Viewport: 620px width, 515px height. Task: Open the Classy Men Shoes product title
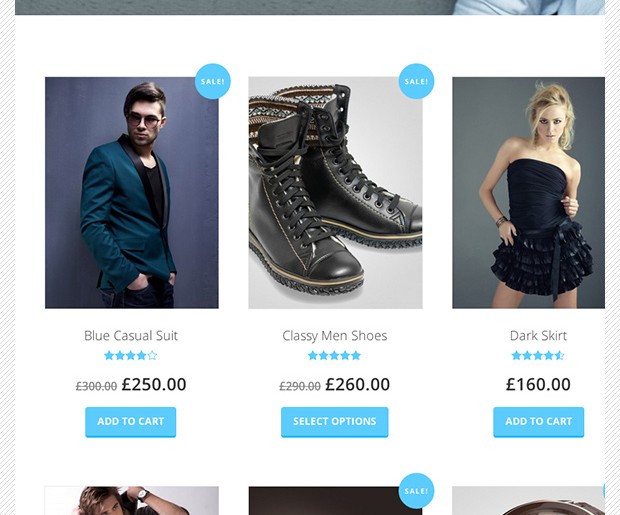click(335, 336)
